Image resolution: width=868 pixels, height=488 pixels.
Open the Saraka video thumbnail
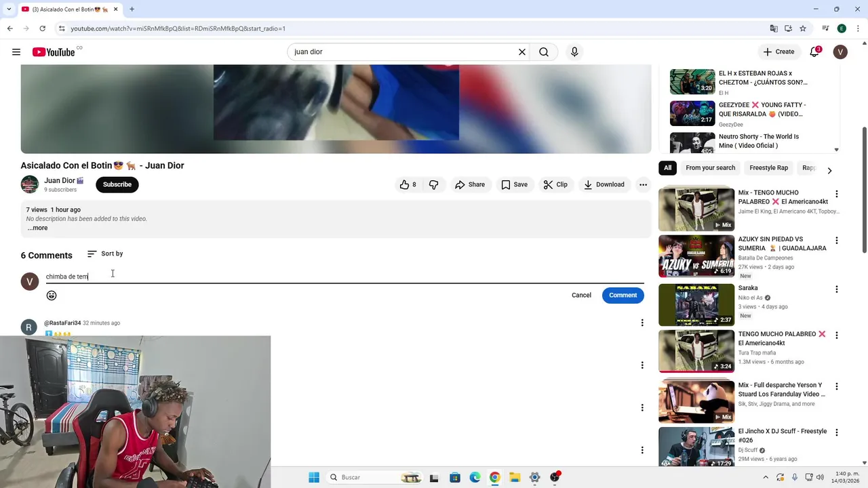[x=696, y=305]
